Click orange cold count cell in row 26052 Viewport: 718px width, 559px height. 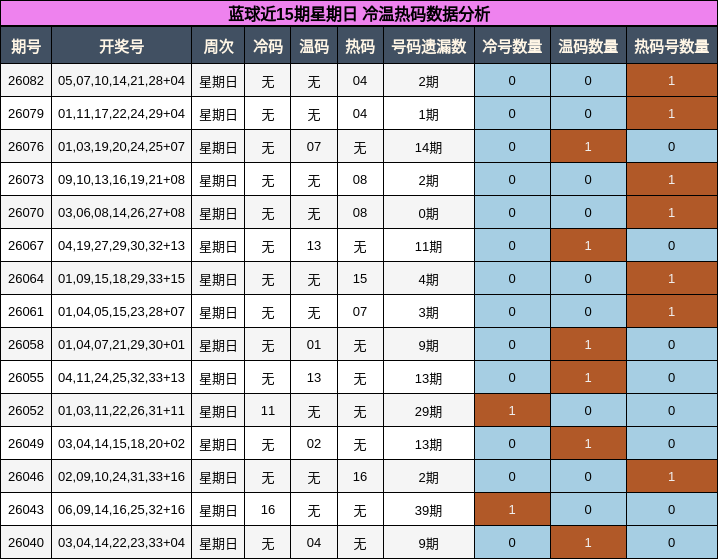(x=512, y=410)
